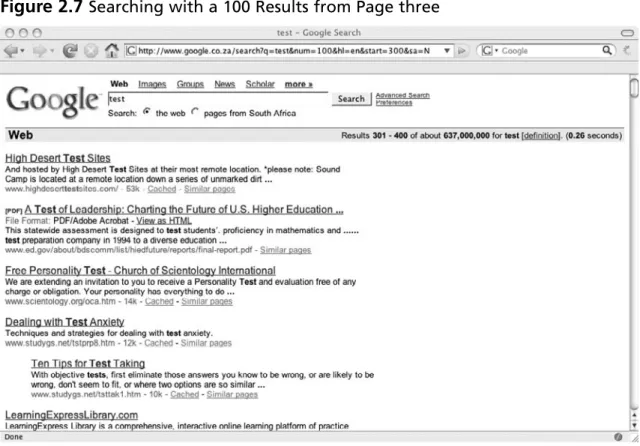Click the 'Results 301 - 400' count text
The height and width of the screenshot is (446, 640).
click(x=374, y=135)
